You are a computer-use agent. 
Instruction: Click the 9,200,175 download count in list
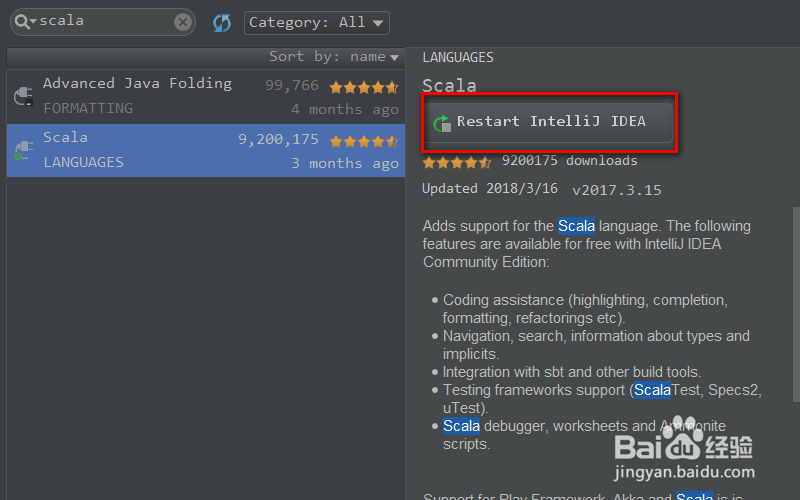[278, 140]
